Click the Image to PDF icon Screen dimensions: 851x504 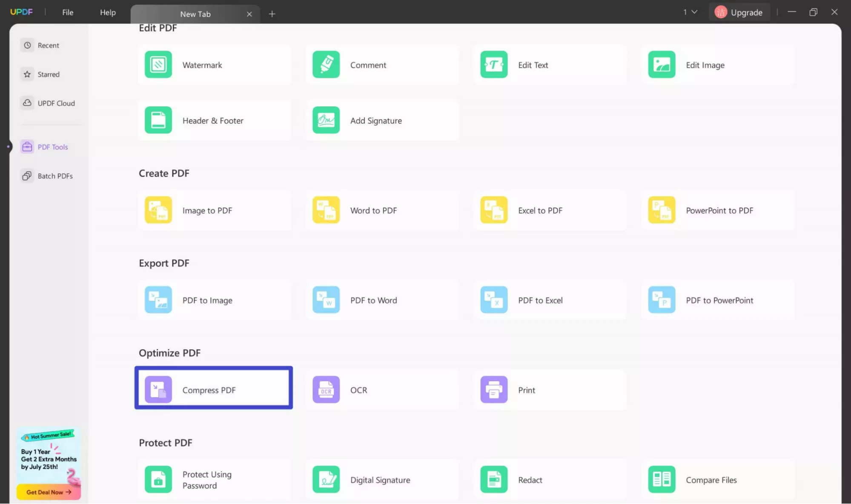pyautogui.click(x=158, y=210)
